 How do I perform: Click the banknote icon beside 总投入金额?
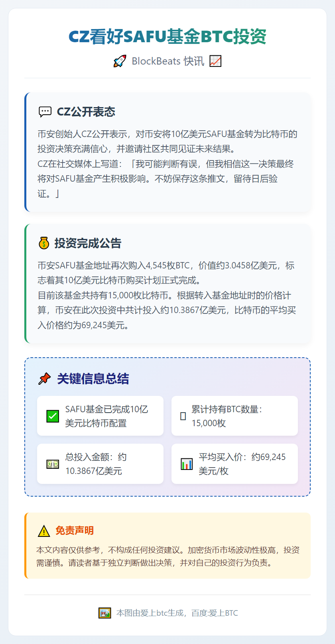click(x=53, y=464)
